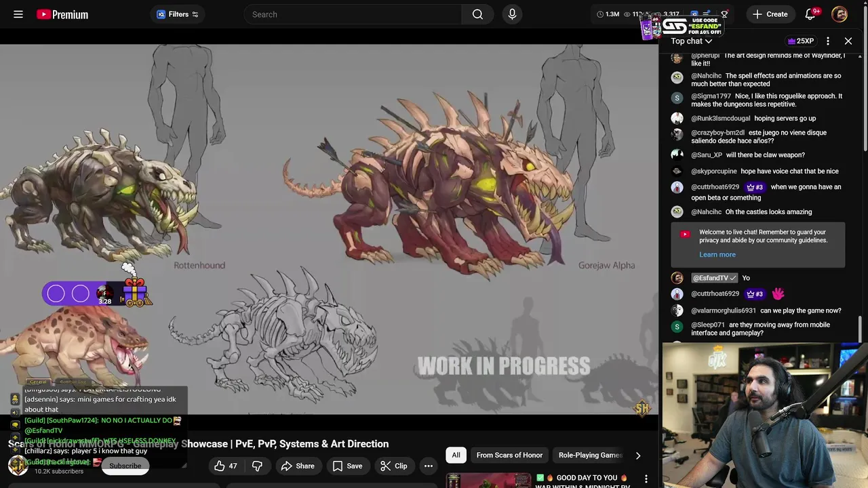Share the video

pyautogui.click(x=298, y=466)
